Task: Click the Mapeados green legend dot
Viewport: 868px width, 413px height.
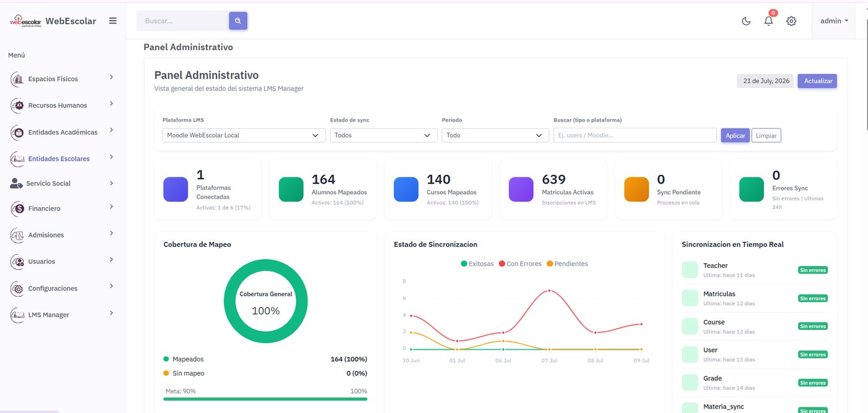Action: (166, 359)
